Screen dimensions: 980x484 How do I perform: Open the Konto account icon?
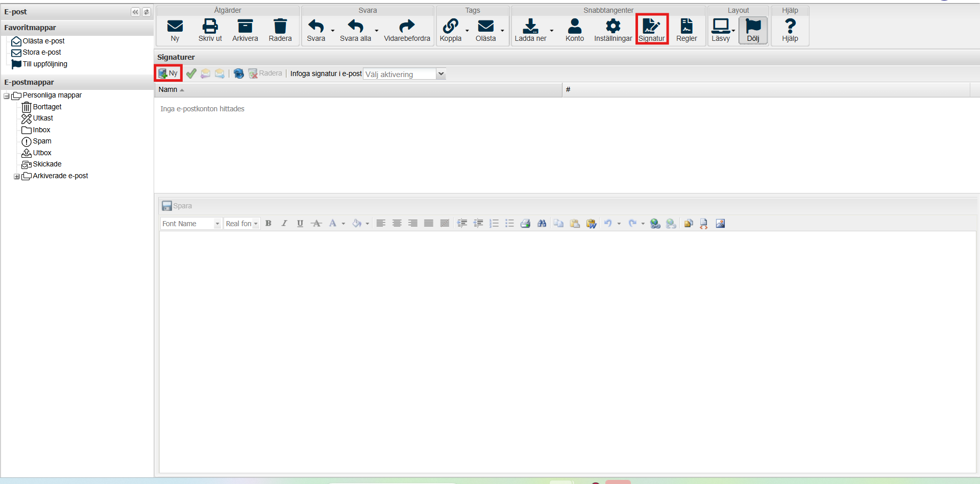tap(575, 26)
